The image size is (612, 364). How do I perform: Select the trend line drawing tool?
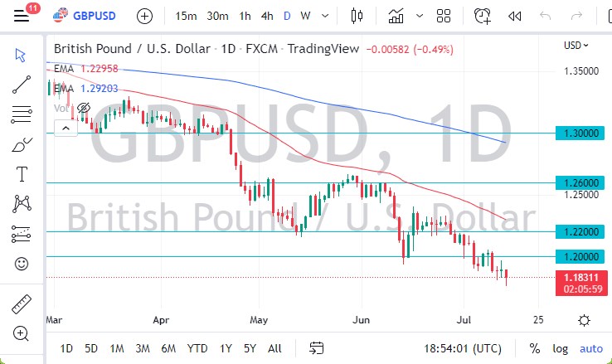tap(22, 84)
